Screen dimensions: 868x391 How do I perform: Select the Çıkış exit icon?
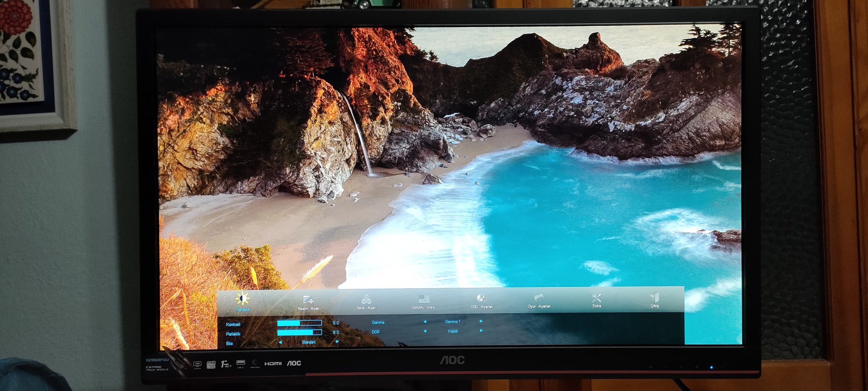click(x=655, y=297)
